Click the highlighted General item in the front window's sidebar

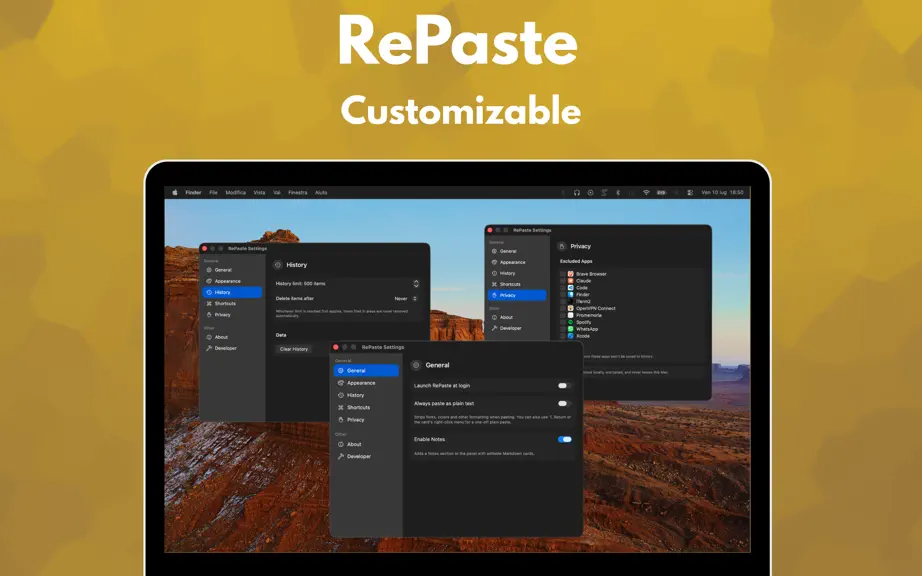coord(366,370)
